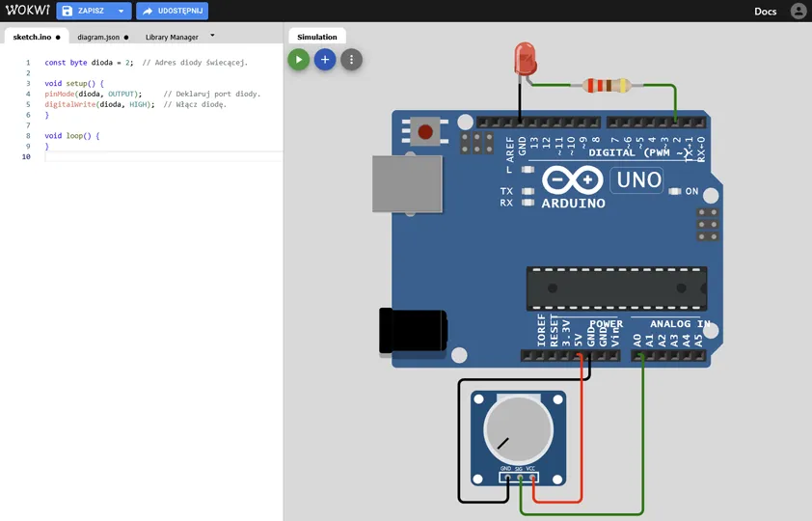Click the 'void setup()' line
This screenshot has height=521, width=812.
coord(74,83)
